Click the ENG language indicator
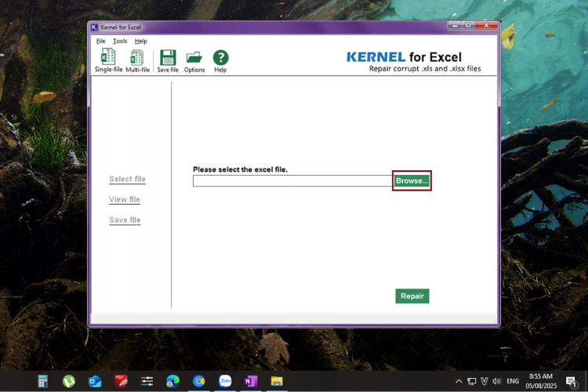Screen dimensions: 588x392 513,382
